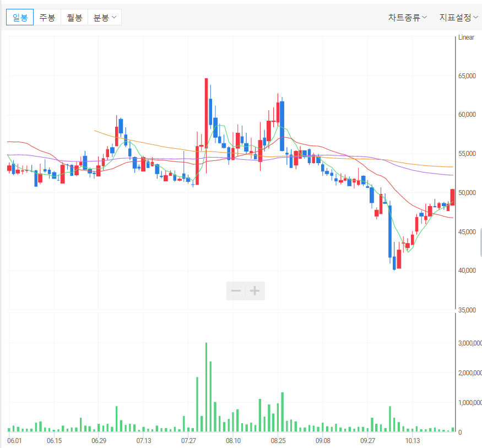Click the 35,000 price axis label
The height and width of the screenshot is (448, 482).
467,310
